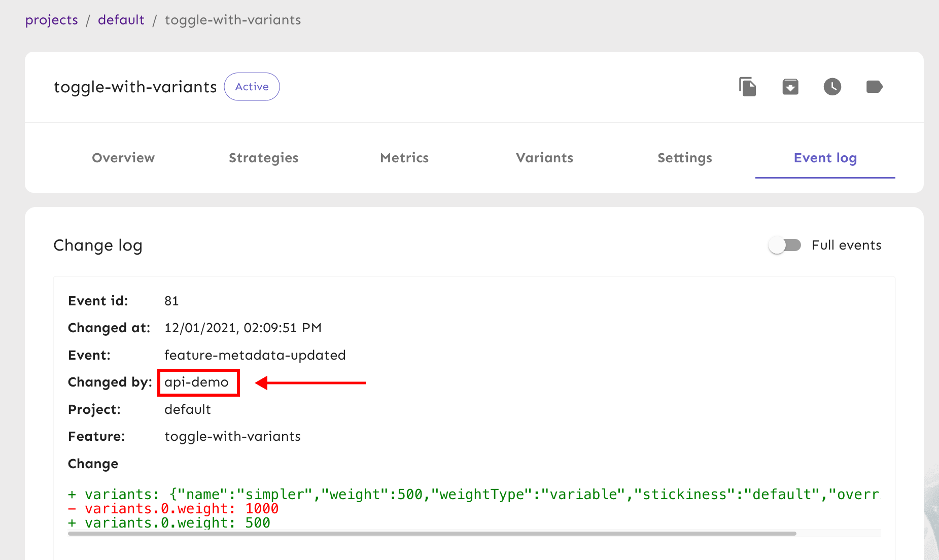Viewport: 939px width, 560px height.
Task: Click the tag label icon
Action: tap(874, 87)
